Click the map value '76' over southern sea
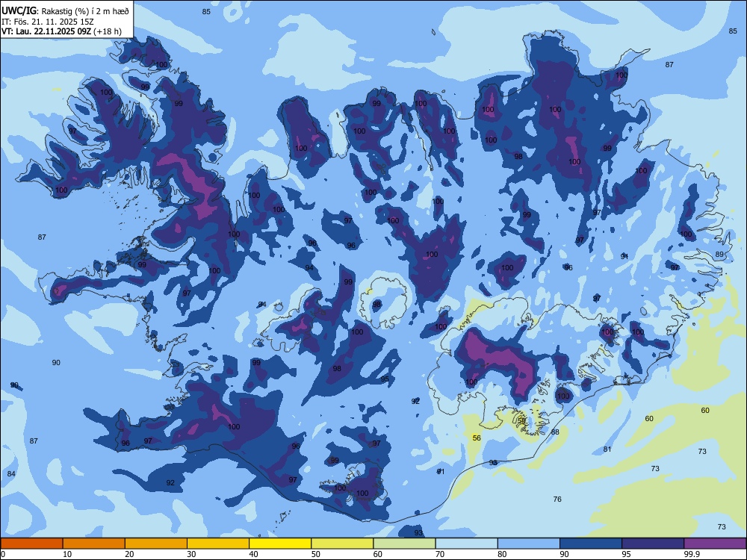Image resolution: width=747 pixels, height=560 pixels. point(557,499)
